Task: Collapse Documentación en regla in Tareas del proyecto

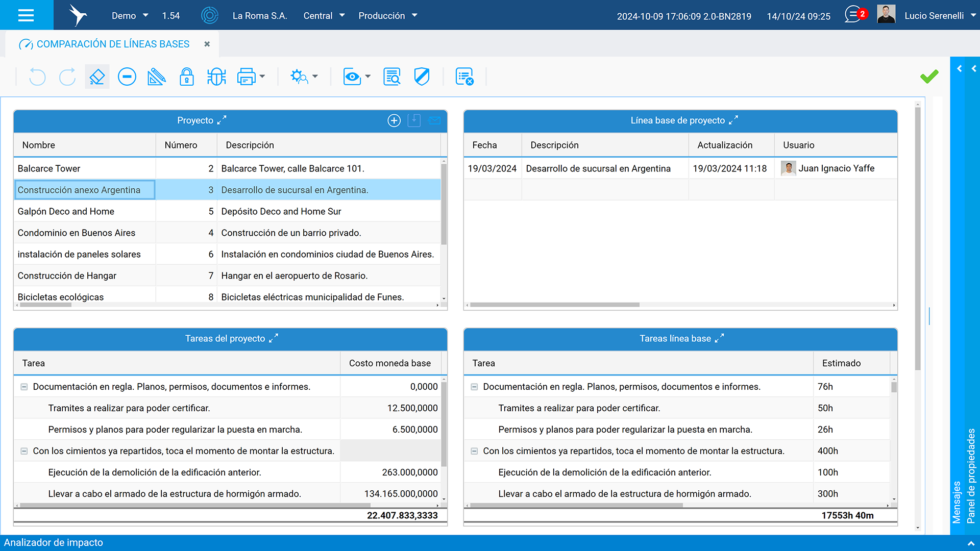Action: tap(24, 387)
